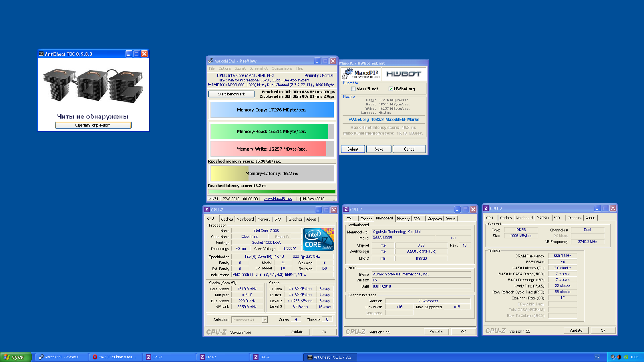Click the Читы не обнаружены message
The width and height of the screenshot is (644, 362).
[x=93, y=116]
